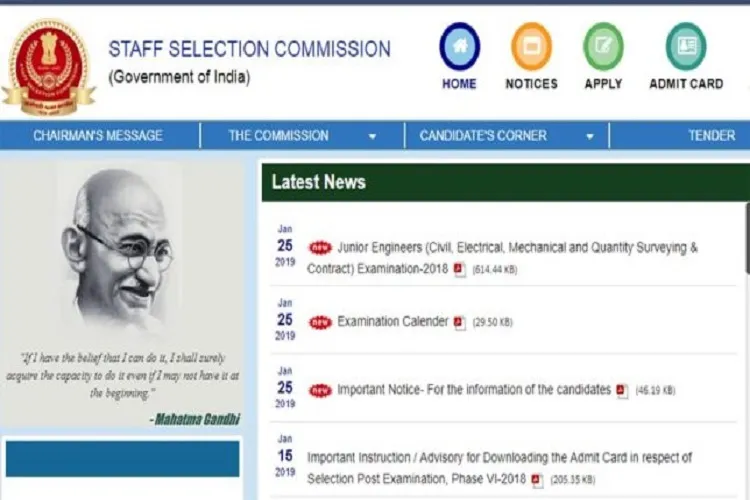
Task: Click the Staff Selection Commission emblem logo
Action: click(48, 67)
